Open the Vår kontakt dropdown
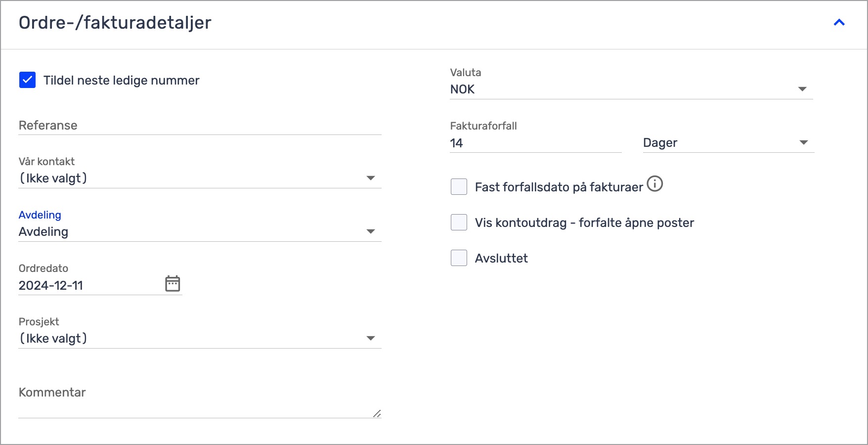The image size is (868, 445). (200, 178)
